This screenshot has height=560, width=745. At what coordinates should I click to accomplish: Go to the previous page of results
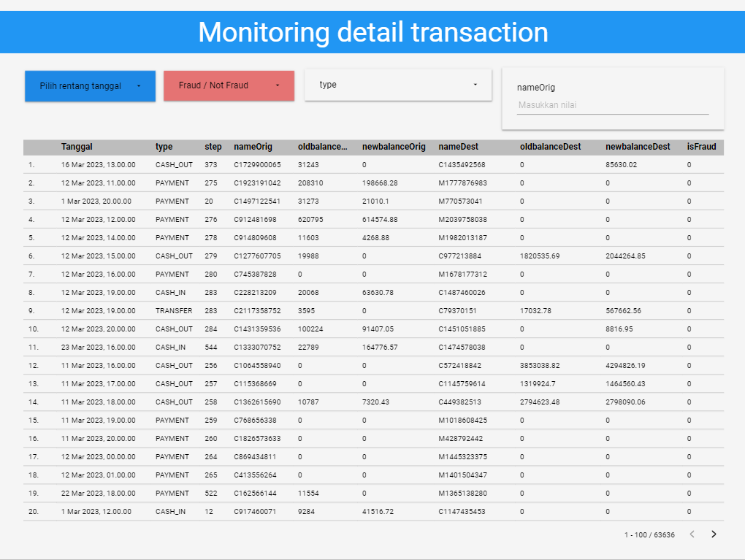691,535
